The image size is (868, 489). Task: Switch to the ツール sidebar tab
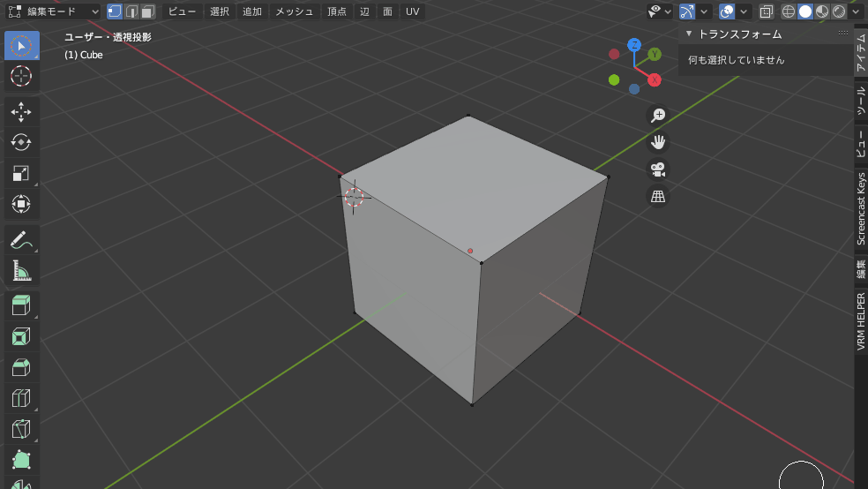(861, 101)
